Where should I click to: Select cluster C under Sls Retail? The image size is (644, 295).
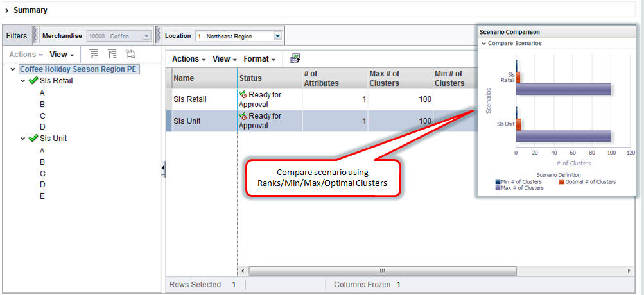[x=42, y=115]
